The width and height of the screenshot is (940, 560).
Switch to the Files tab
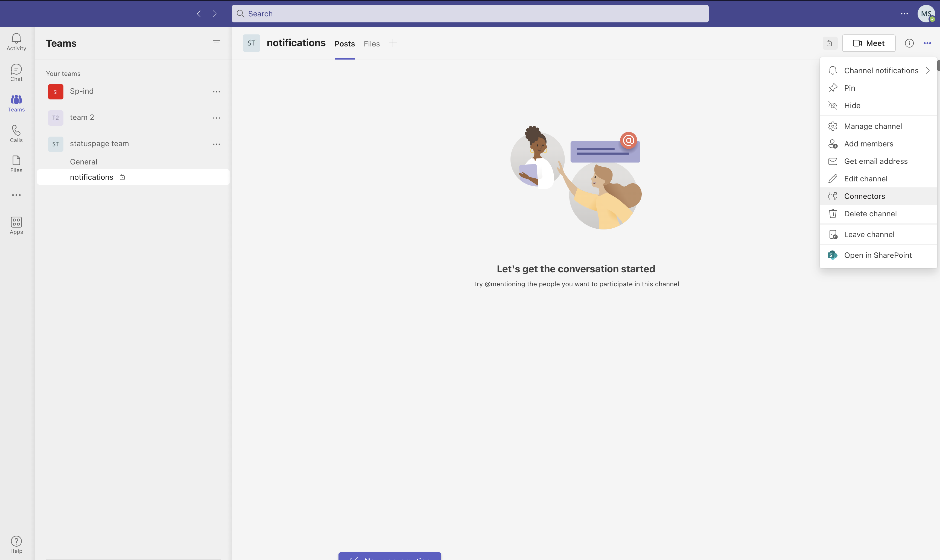[372, 43]
